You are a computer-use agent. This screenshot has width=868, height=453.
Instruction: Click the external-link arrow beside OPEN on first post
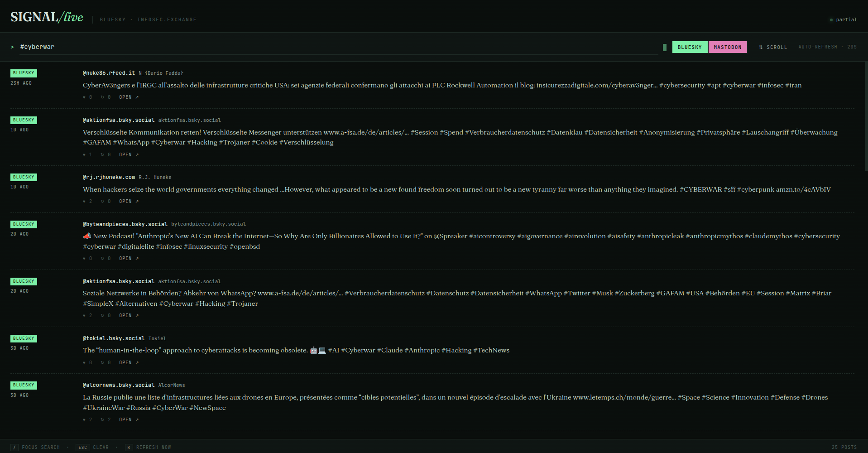click(x=137, y=96)
